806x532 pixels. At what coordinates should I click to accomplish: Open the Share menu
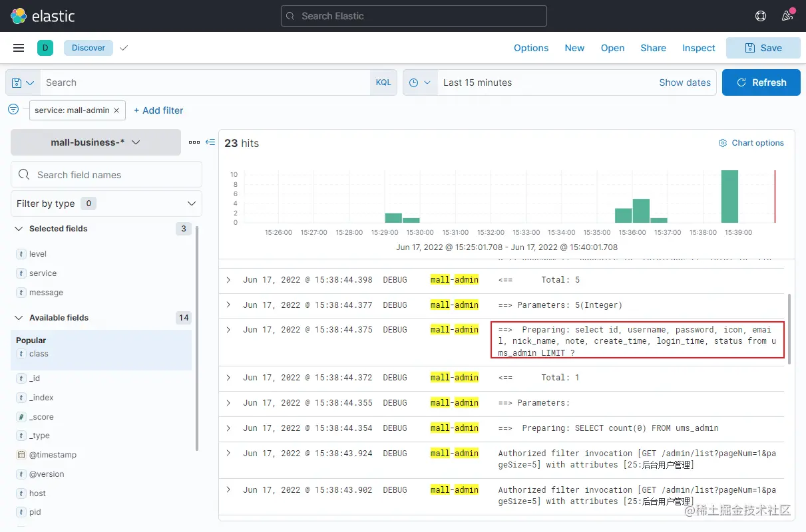point(653,48)
